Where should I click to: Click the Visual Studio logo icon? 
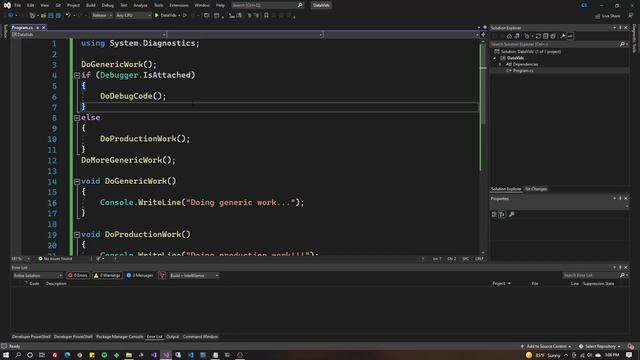tap(7, 5)
